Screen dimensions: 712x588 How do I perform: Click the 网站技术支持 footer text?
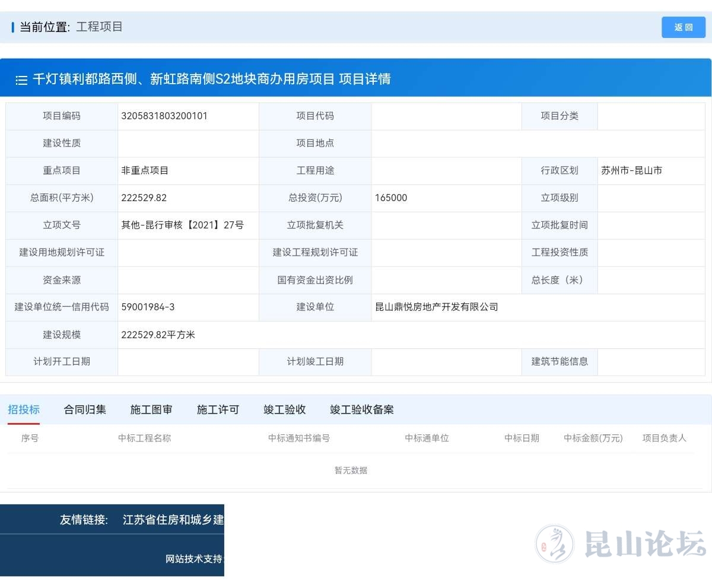[193, 559]
